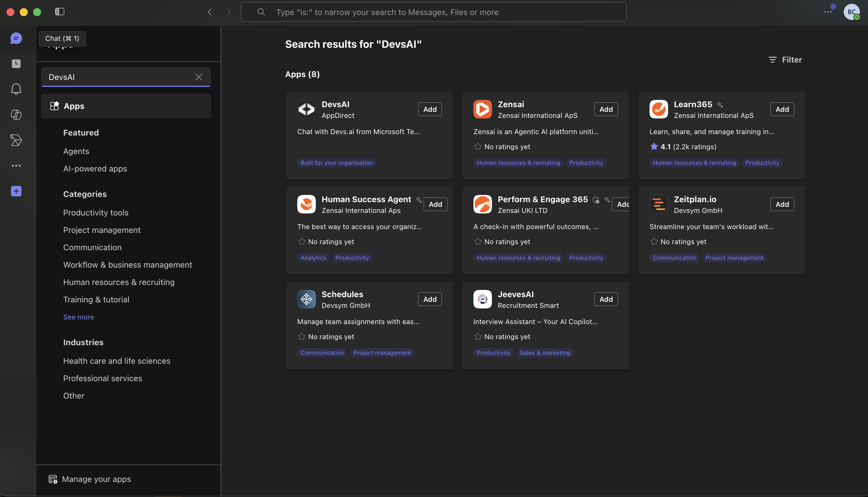The width and height of the screenshot is (868, 497).
Task: Click the Learn365 app logo
Action: point(659,109)
